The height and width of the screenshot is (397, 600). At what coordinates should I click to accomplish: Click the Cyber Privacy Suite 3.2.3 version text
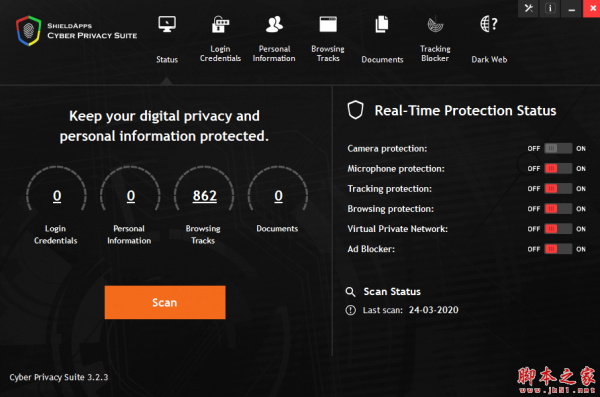pyautogui.click(x=59, y=377)
